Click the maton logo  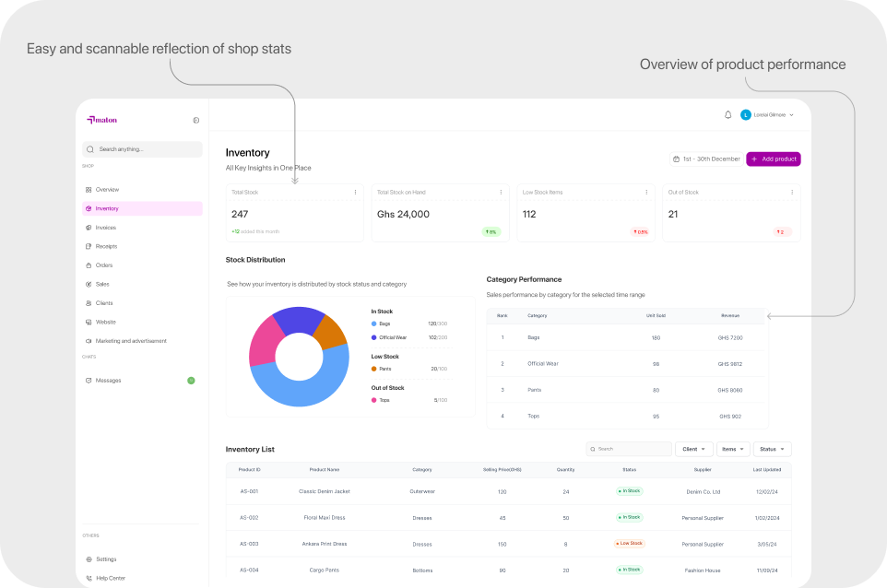pos(101,120)
